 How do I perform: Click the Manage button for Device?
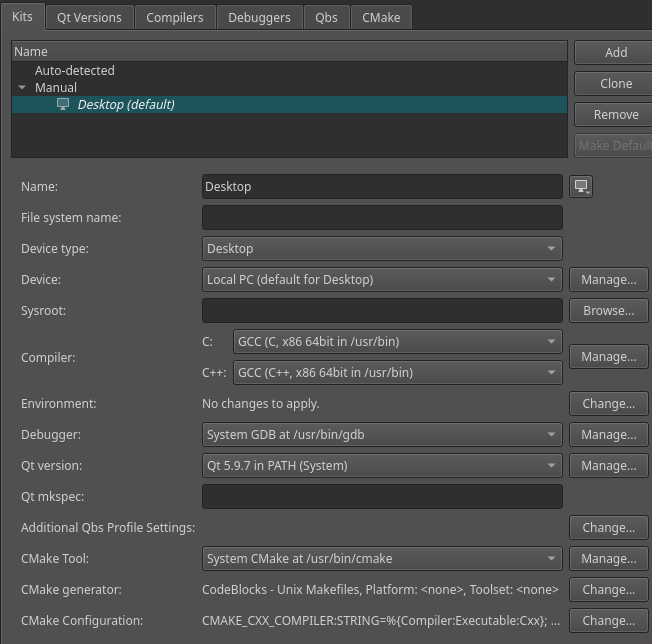608,279
